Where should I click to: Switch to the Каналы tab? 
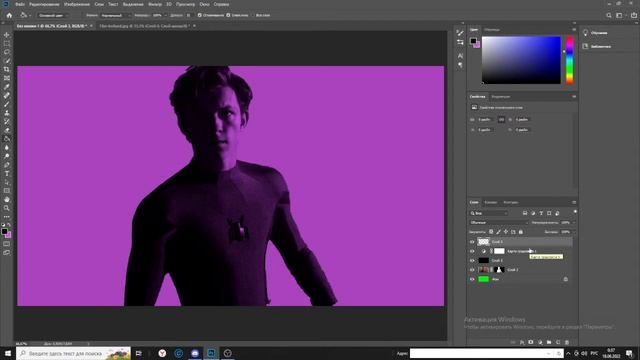tap(491, 202)
